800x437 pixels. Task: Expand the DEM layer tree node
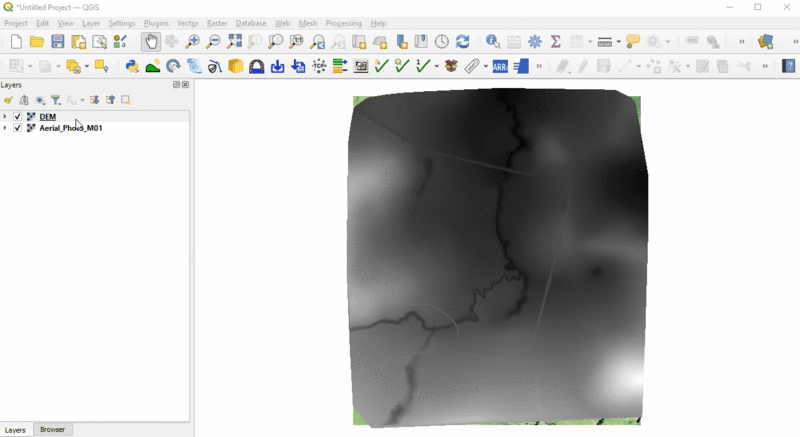pos(5,117)
